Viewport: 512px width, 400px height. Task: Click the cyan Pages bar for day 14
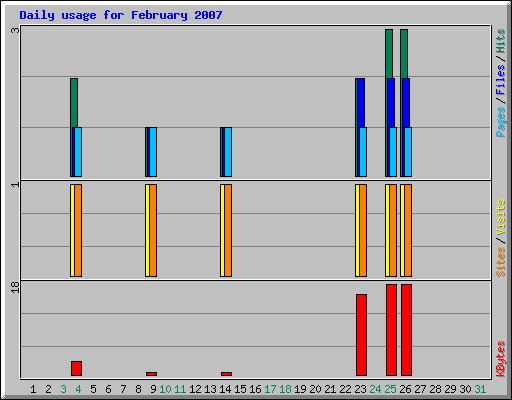(x=228, y=152)
